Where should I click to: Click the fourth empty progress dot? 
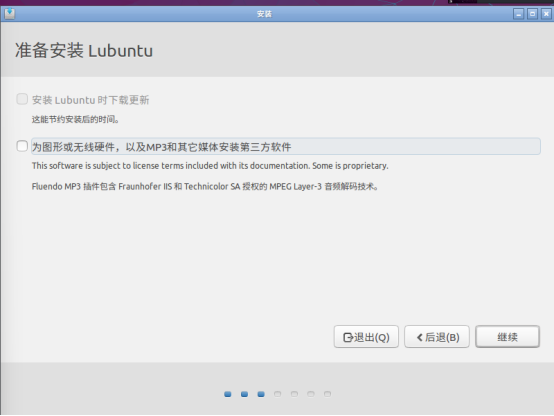click(x=277, y=394)
